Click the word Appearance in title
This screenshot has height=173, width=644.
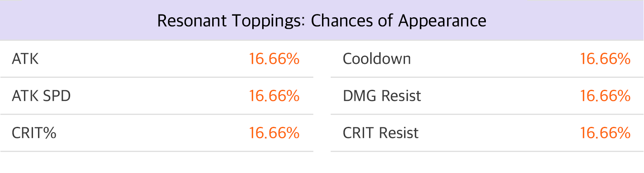(442, 22)
